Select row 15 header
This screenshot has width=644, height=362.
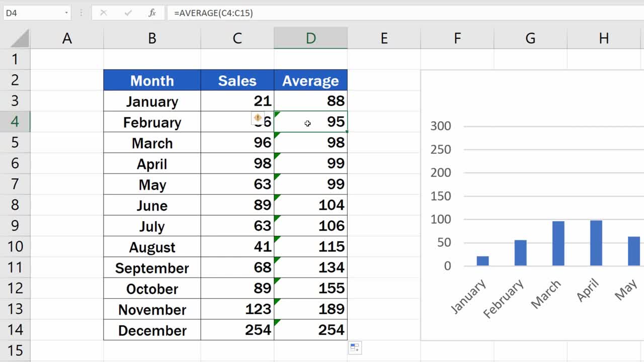click(x=15, y=350)
